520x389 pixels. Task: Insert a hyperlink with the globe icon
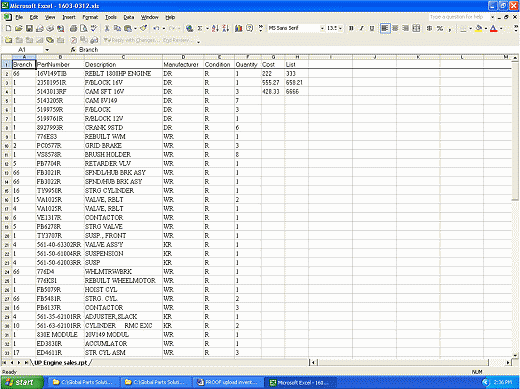point(189,29)
